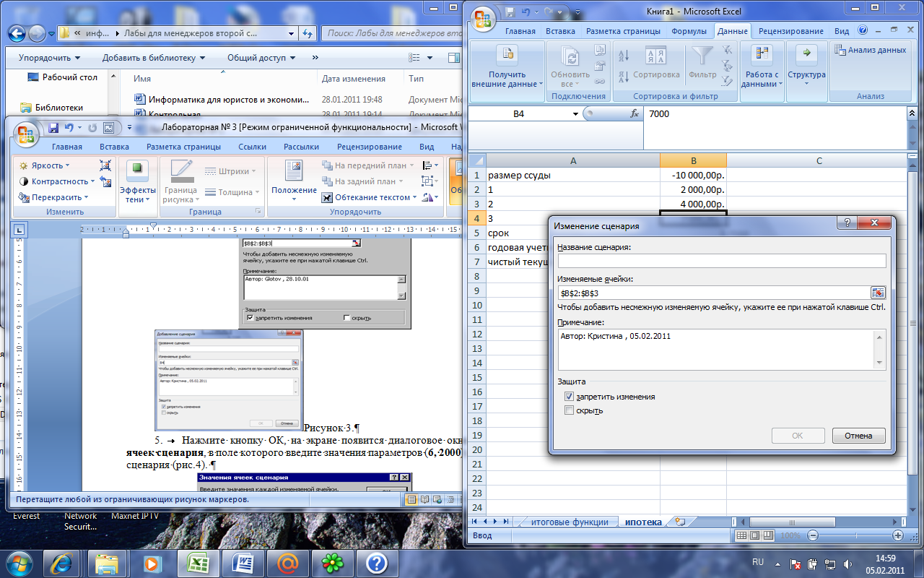Open Excel from the Windows taskbar
This screenshot has width=924, height=578.
tap(198, 562)
